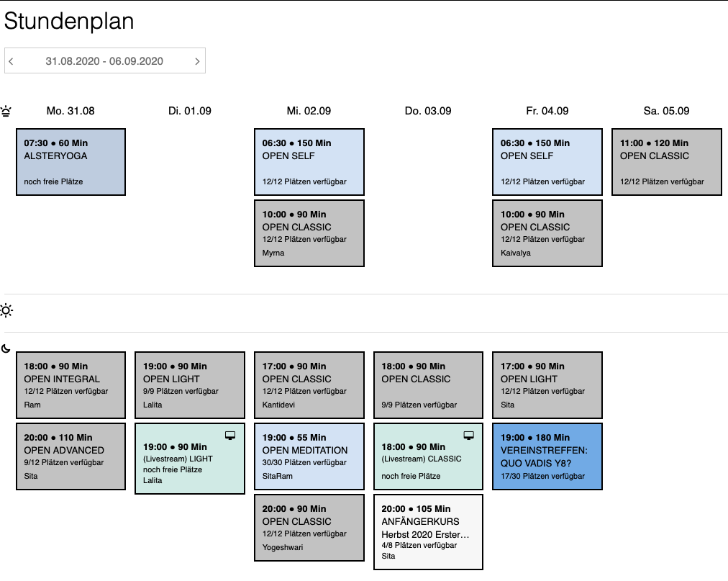Screen dimensions: 728x581
Task: Go to previous week with left chevron
Action: (12, 61)
